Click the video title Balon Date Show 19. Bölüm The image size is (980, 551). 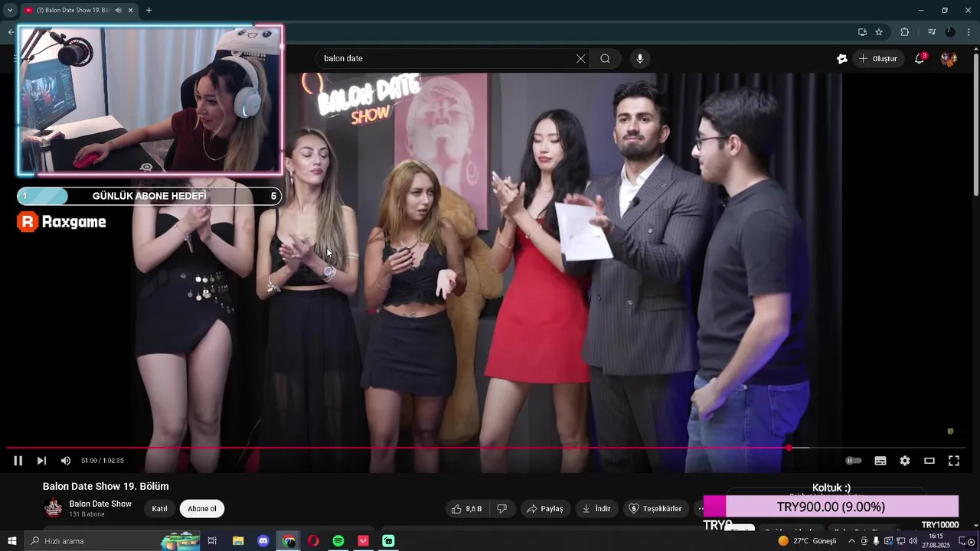pos(106,486)
